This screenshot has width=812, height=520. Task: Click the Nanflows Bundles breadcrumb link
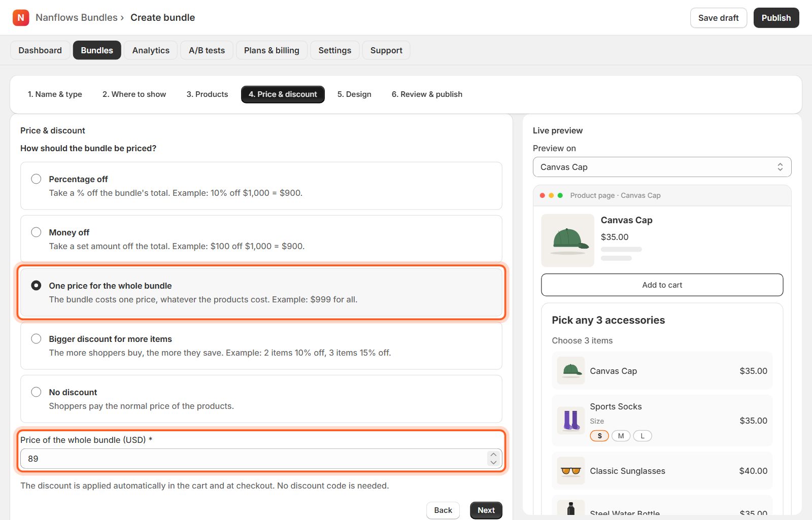(x=77, y=18)
